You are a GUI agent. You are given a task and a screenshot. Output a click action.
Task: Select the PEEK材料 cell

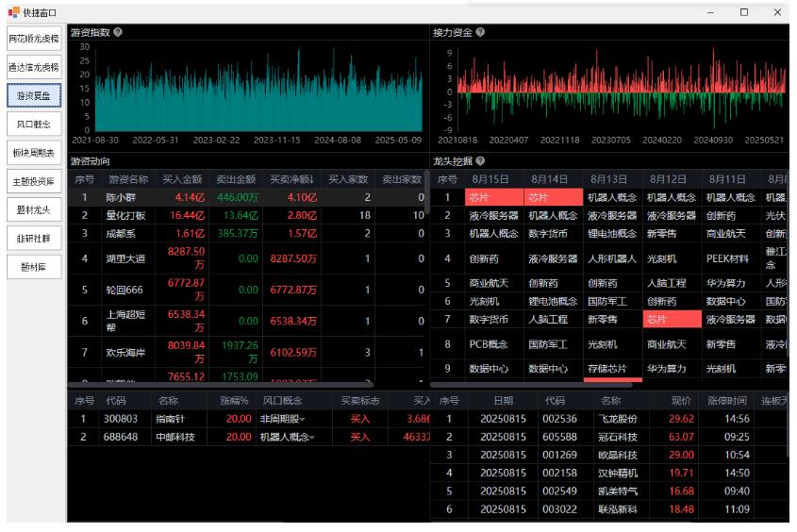coord(731,258)
